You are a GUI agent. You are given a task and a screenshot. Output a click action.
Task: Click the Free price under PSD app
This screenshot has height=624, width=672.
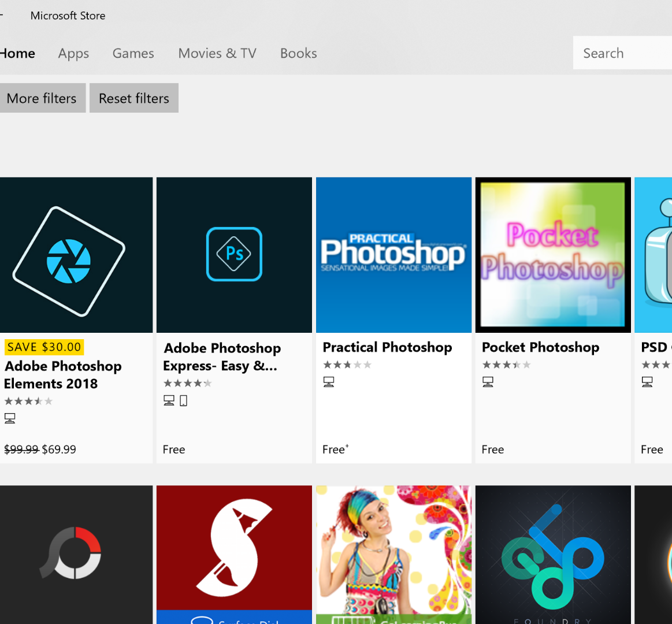point(652,449)
